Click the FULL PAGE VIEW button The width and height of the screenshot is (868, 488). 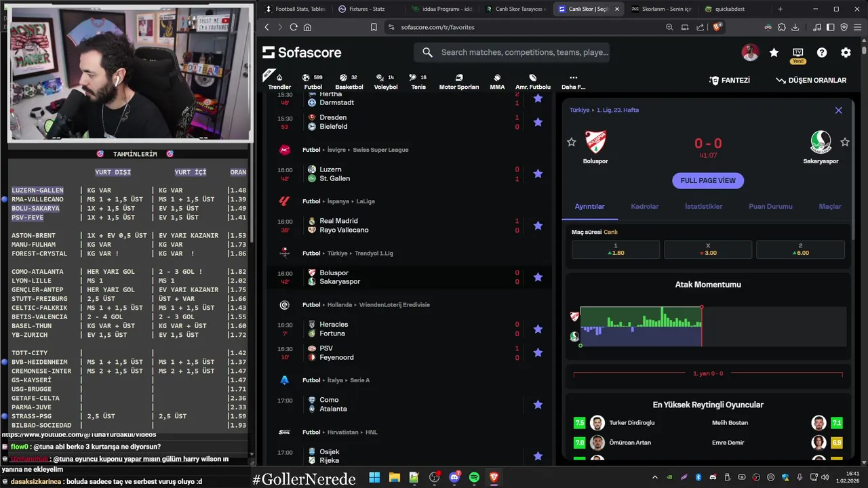click(708, 180)
